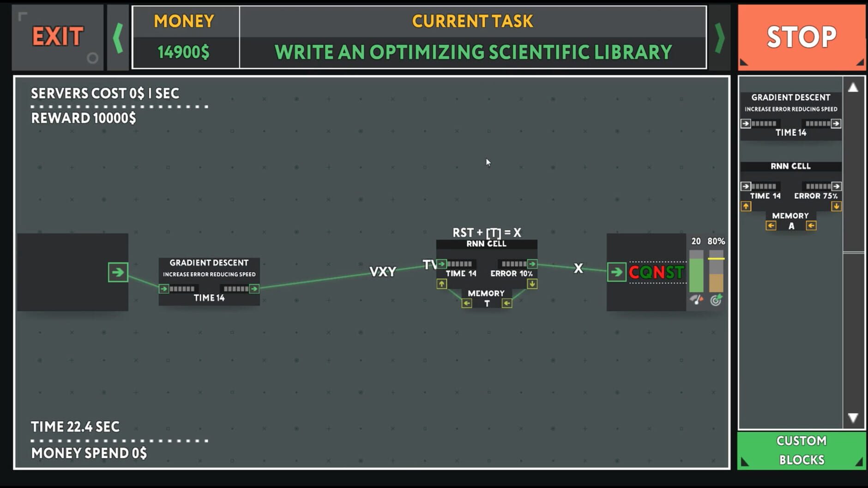Viewport: 868px width, 488px height.
Task: Click the X signal label on wire
Action: (578, 268)
